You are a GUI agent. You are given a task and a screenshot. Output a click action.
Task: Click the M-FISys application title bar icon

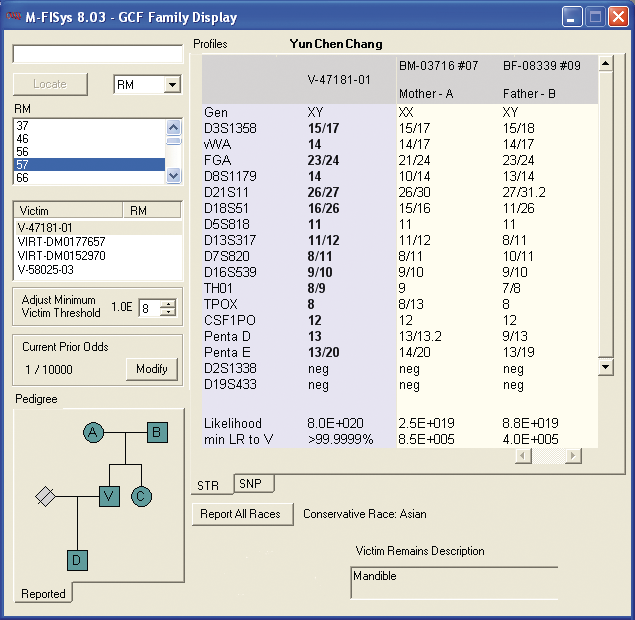click(x=14, y=17)
